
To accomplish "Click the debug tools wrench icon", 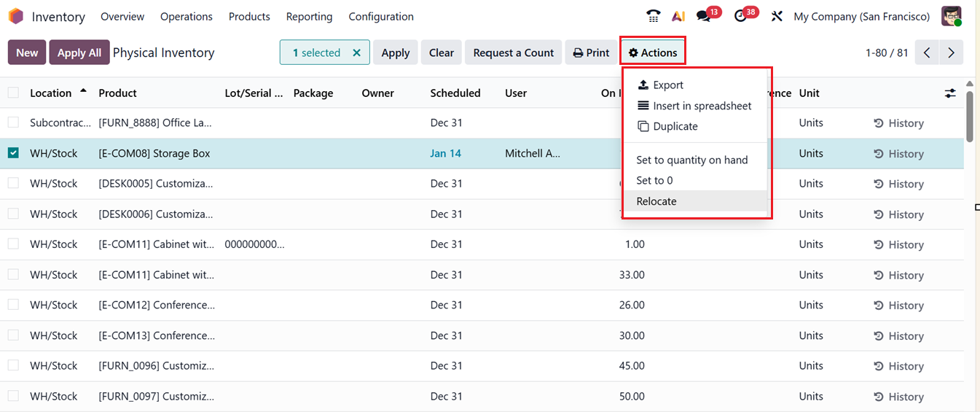I will [x=777, y=16].
